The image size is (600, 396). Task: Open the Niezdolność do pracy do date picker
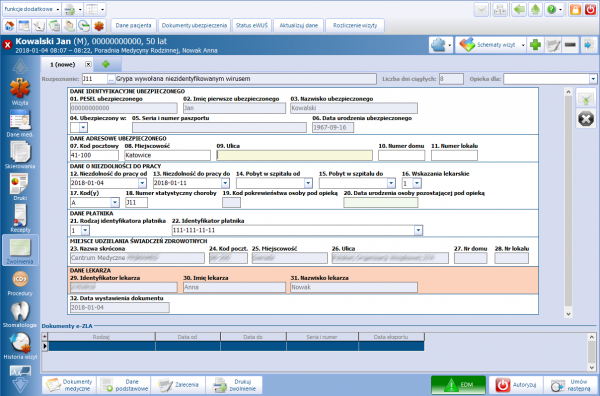click(225, 183)
